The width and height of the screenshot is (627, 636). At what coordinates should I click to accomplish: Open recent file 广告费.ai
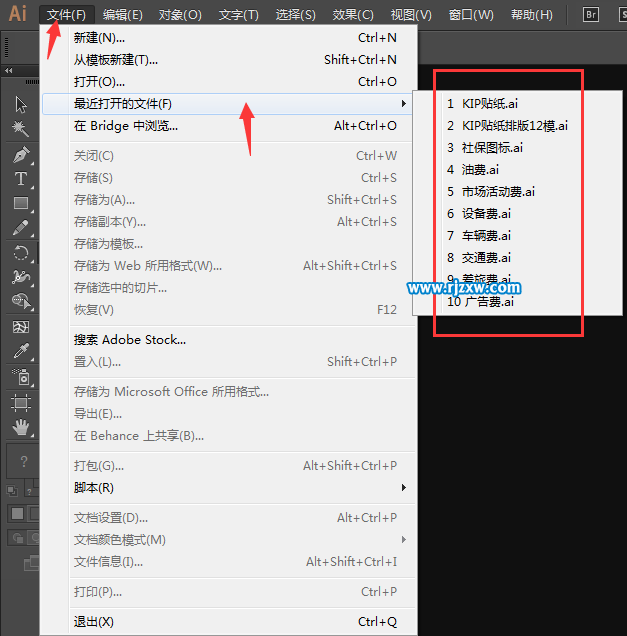[x=517, y=301]
